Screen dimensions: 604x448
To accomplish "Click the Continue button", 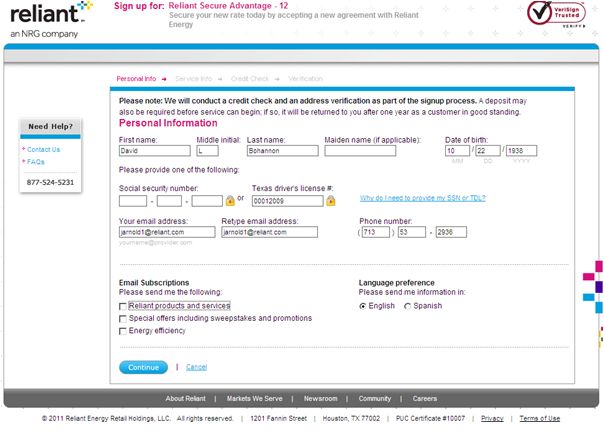I will [143, 367].
